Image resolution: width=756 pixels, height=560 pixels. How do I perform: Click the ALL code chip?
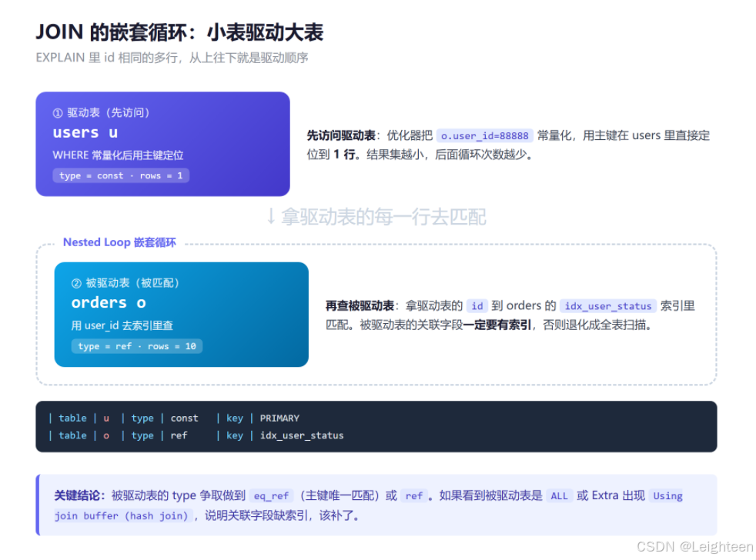tap(559, 496)
